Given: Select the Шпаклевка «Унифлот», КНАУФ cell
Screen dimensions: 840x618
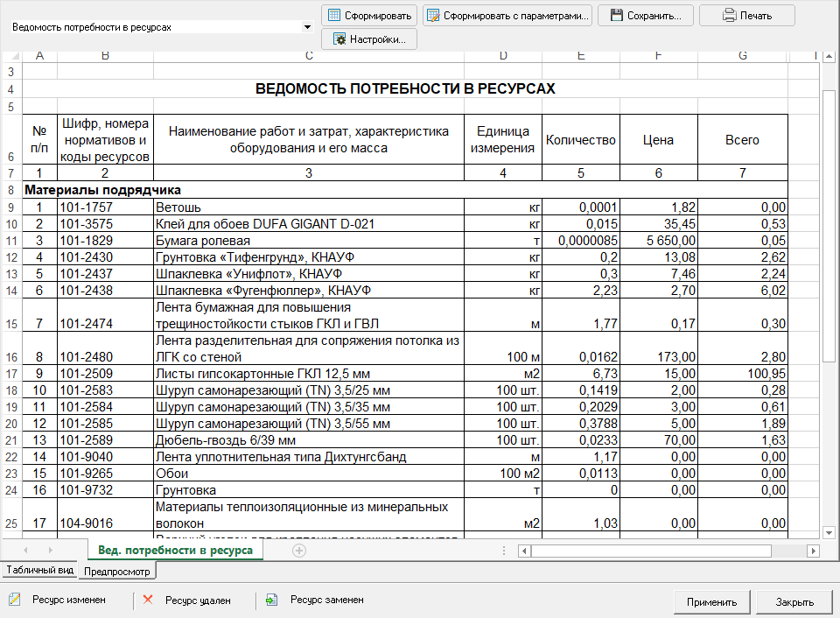Looking at the screenshot, I should coord(309,274).
